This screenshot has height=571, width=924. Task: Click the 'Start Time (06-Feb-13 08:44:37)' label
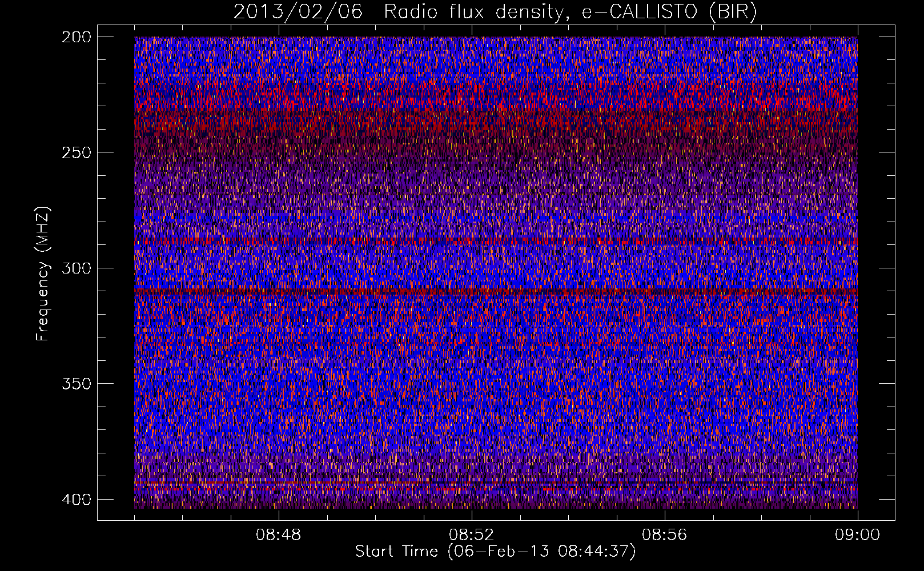click(495, 552)
